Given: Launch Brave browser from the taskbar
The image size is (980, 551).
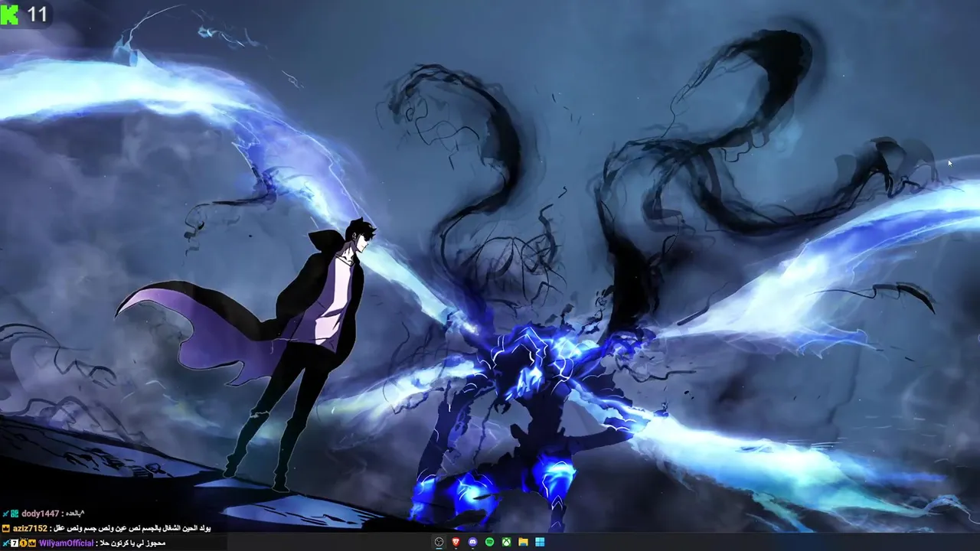Looking at the screenshot, I should tap(456, 542).
